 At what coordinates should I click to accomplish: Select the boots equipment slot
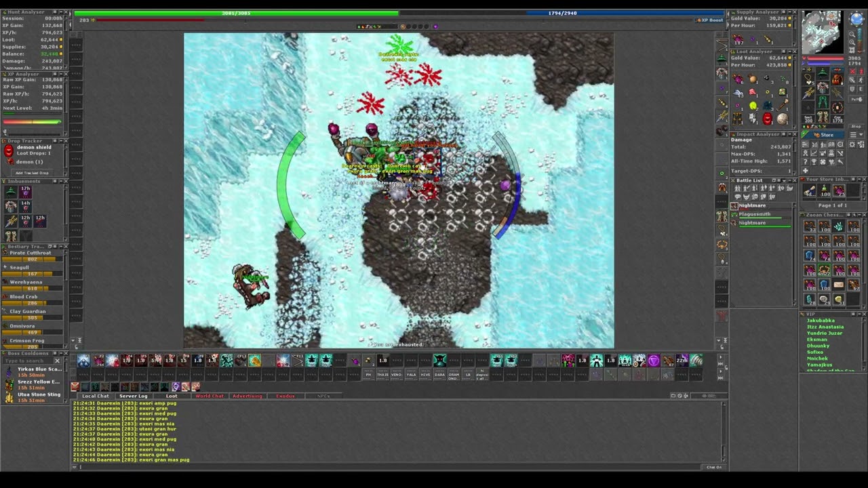[x=823, y=116]
